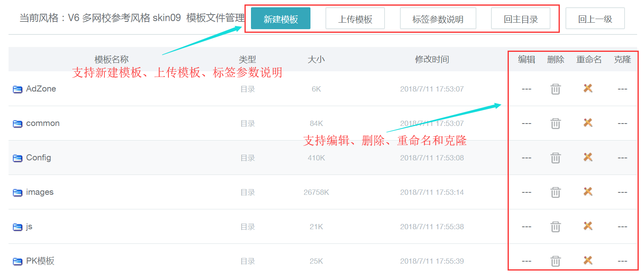Delete the common folder with trash icon
Image resolution: width=644 pixels, height=275 pixels.
(555, 123)
